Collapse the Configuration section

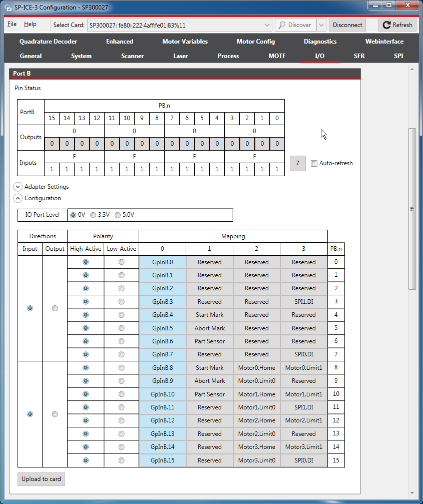coord(18,198)
